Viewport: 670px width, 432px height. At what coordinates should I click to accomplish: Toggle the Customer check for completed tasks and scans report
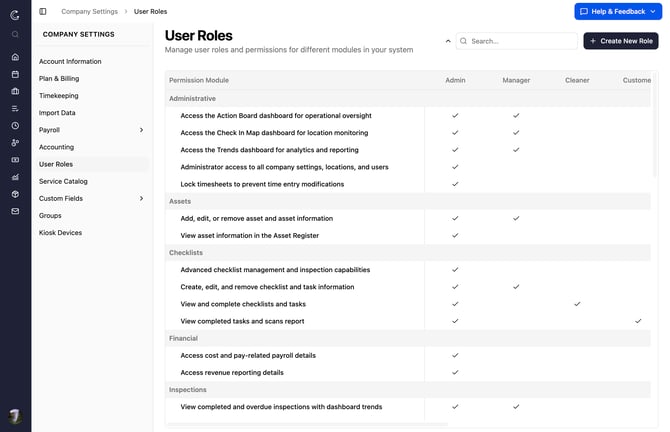[638, 321]
